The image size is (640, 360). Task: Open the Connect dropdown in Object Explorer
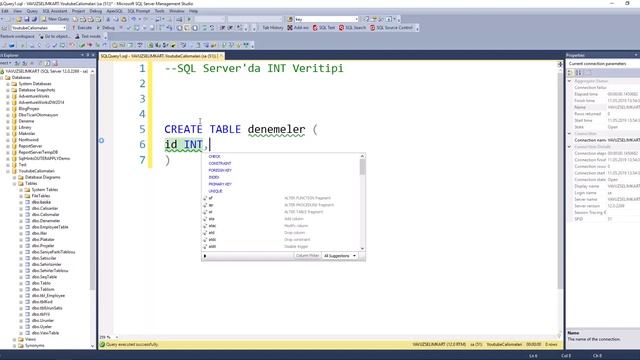(x=6, y=63)
